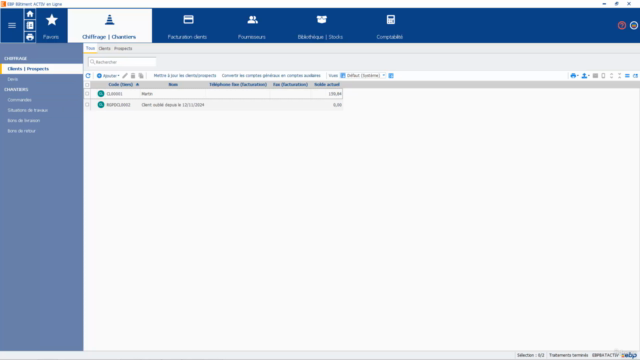Click the code cell RGPDCL0002
Viewport: 640px width, 360px height.
pyautogui.click(x=118, y=105)
